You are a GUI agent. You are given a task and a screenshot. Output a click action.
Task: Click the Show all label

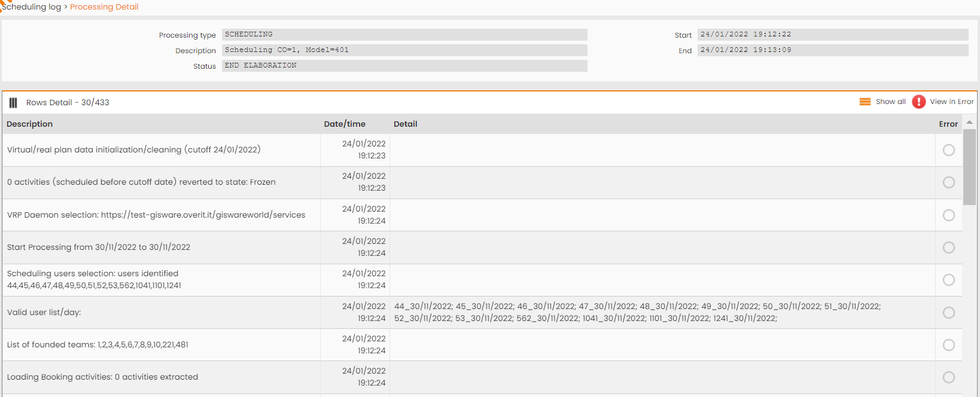(891, 102)
